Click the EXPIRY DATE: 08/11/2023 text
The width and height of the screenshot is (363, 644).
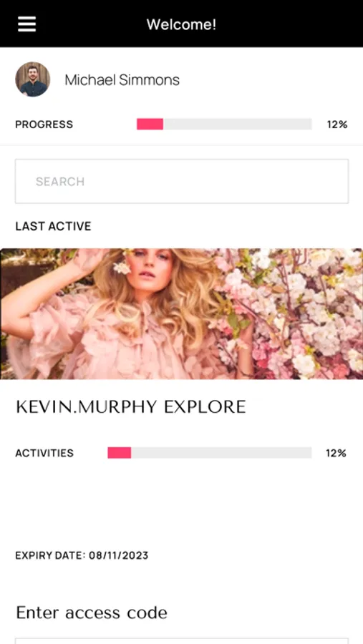click(82, 556)
